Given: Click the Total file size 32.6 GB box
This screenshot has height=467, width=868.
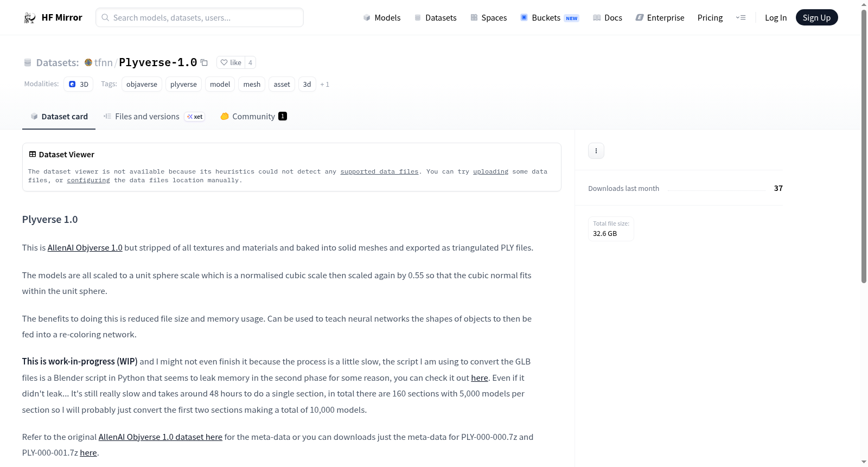Looking at the screenshot, I should click(611, 229).
